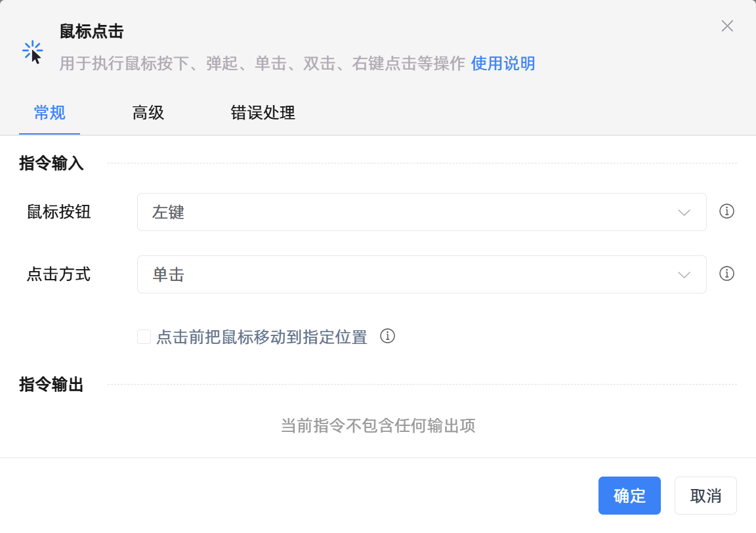
Task: Click the mouse click instruction icon
Action: 32,49
